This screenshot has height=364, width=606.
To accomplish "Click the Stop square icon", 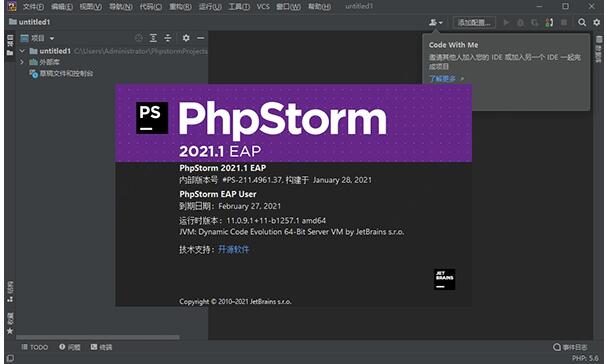I will point(564,22).
